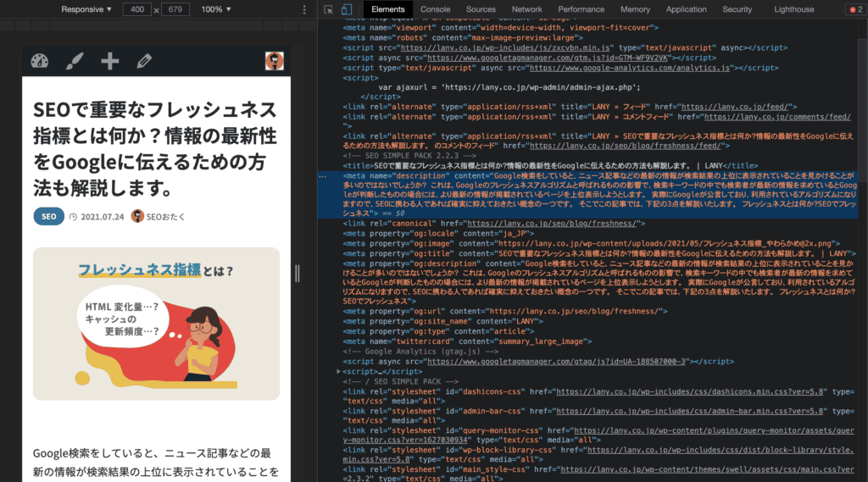Switch to the Application tab

686,9
